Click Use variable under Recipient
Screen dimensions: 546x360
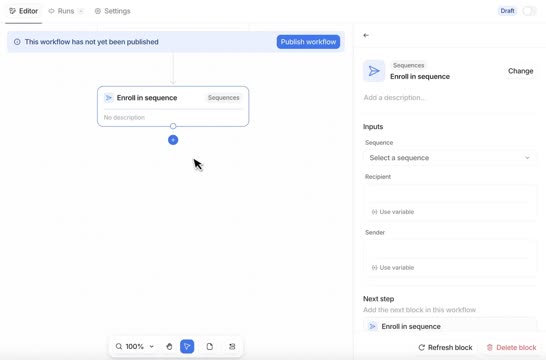[x=393, y=212]
